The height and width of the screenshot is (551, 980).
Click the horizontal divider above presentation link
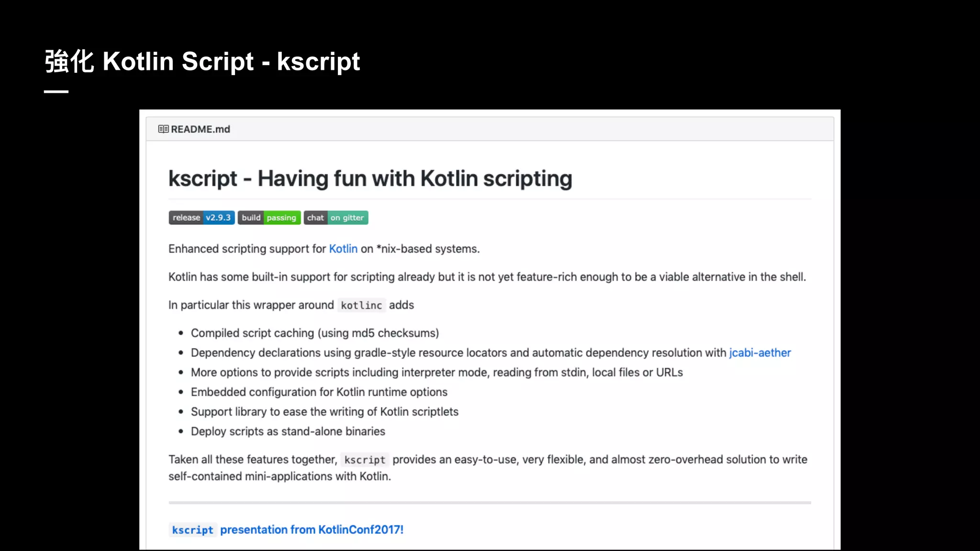click(490, 503)
